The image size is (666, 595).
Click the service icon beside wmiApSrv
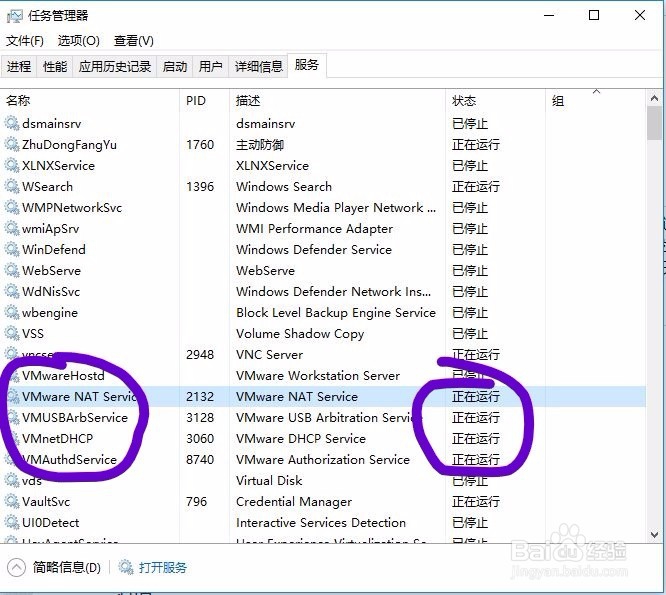point(12,228)
